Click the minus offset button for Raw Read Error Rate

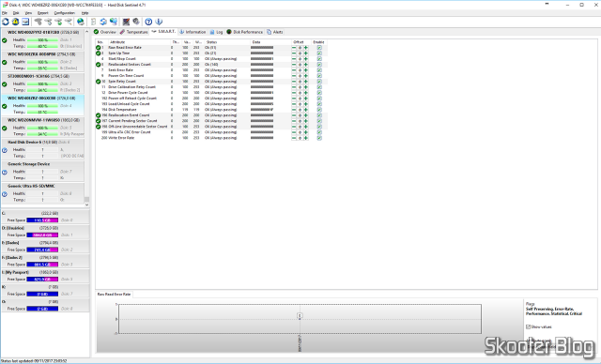tap(294, 48)
